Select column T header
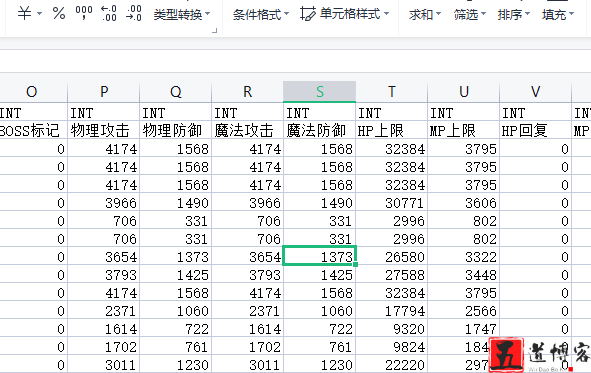The image size is (591, 373). coord(392,92)
